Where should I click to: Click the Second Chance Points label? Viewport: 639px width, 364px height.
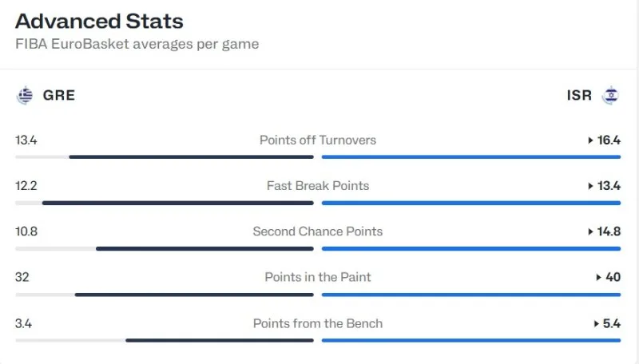[318, 231]
